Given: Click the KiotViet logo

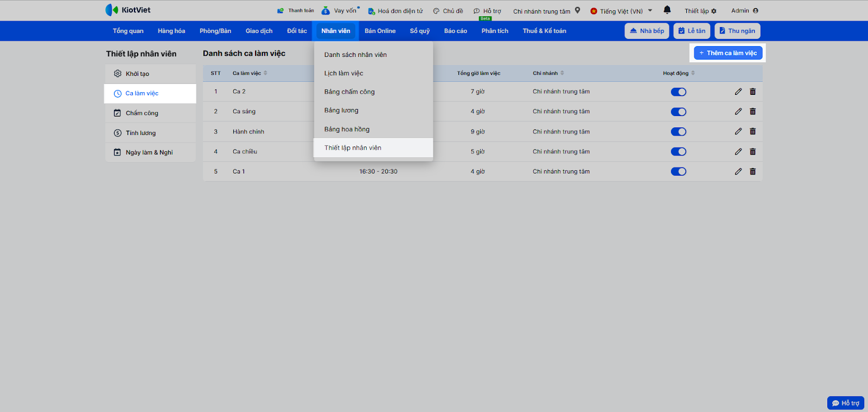Looking at the screenshot, I should pyautogui.click(x=128, y=10).
